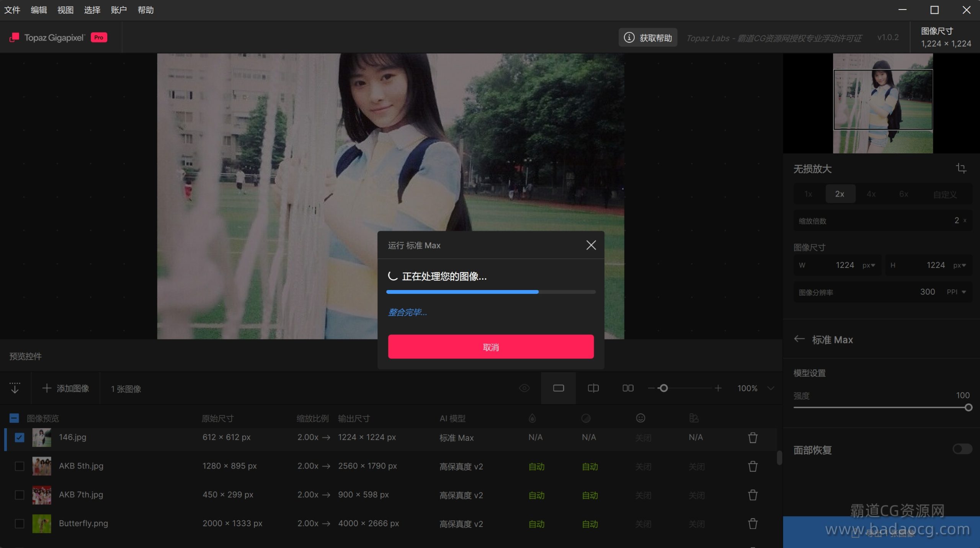This screenshot has height=548, width=980.
Task: Click the crop icon beside 无损放大
Action: (961, 168)
